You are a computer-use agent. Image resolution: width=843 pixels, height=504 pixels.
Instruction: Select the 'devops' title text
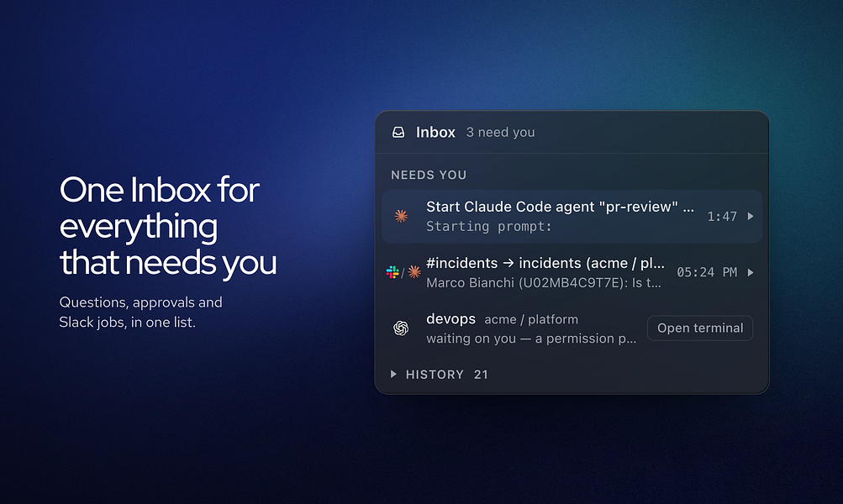(450, 319)
